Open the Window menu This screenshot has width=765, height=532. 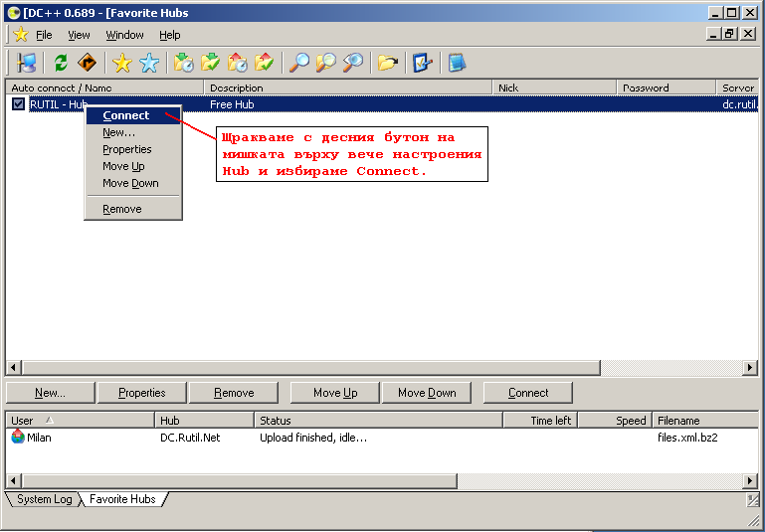point(125,35)
